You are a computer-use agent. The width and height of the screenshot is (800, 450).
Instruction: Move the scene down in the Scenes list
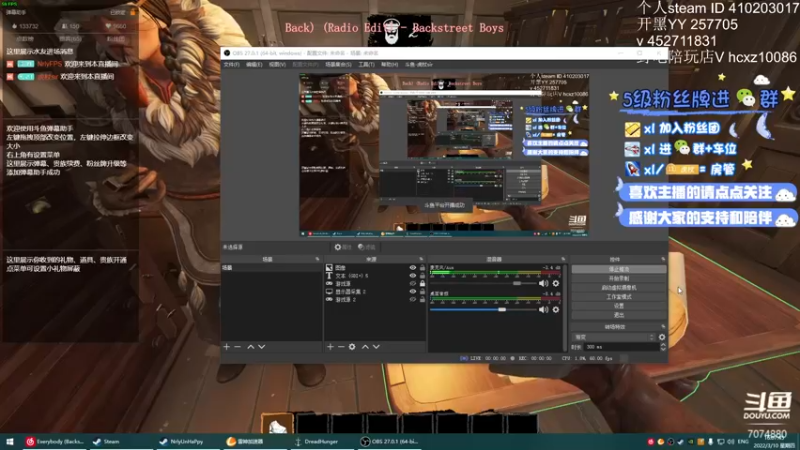[262, 347]
